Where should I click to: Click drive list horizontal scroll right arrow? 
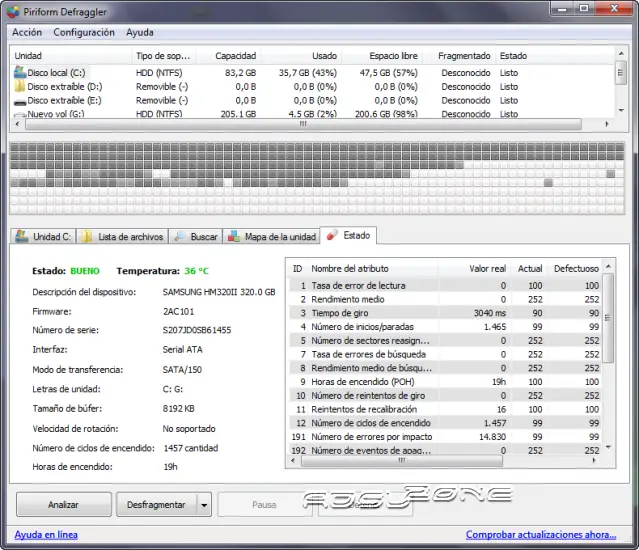607,124
